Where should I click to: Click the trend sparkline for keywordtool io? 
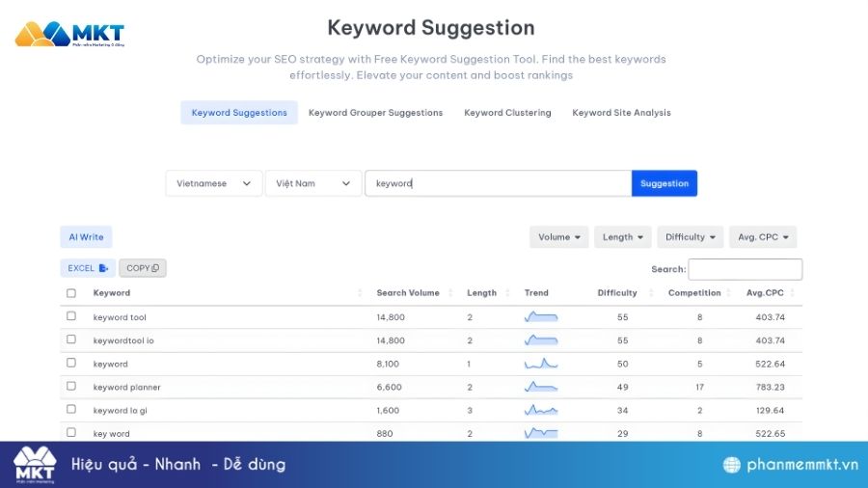[x=541, y=340]
